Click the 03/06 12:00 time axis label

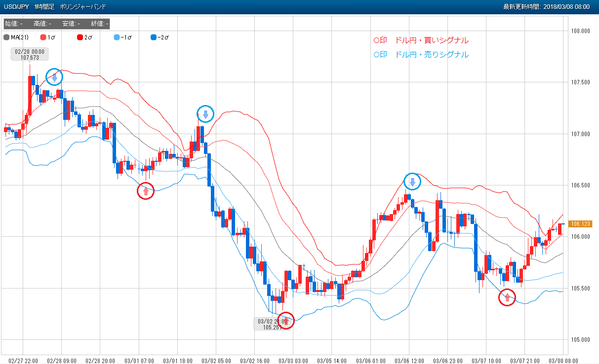[x=410, y=361]
